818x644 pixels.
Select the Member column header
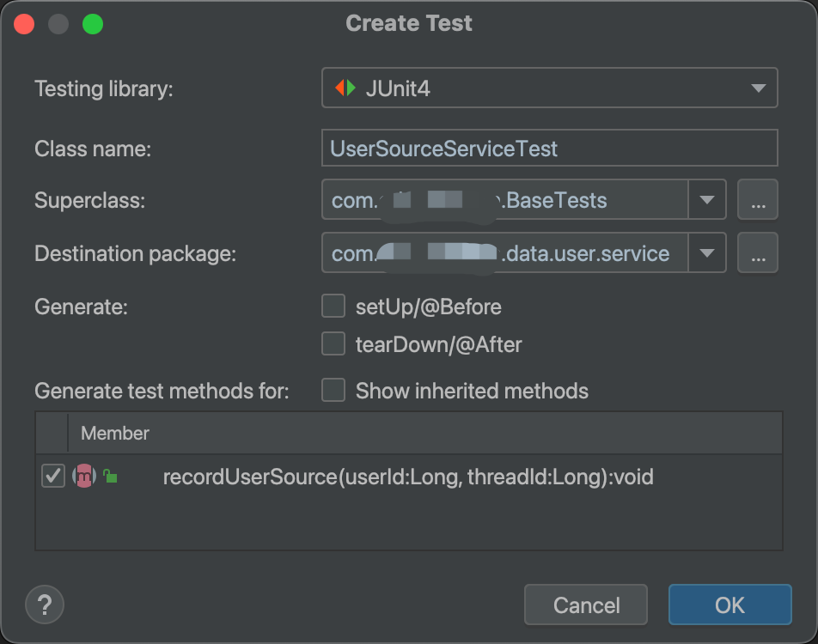click(x=114, y=434)
